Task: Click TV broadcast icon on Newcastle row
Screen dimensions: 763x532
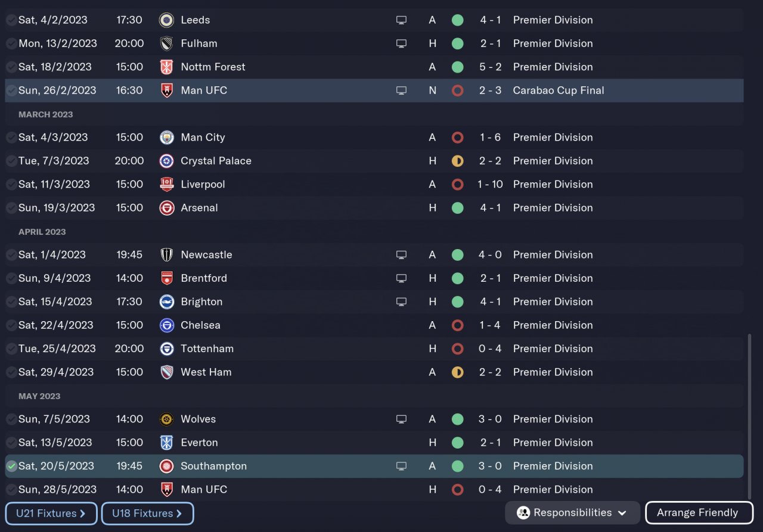Action: point(401,255)
